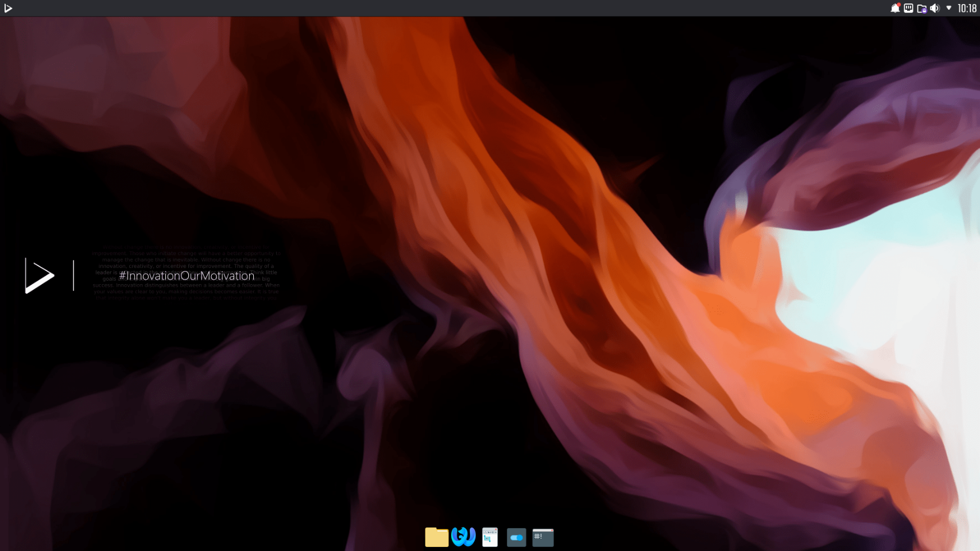980x551 pixels.
Task: Open the screenshot capture tool in dock
Action: pyautogui.click(x=490, y=537)
